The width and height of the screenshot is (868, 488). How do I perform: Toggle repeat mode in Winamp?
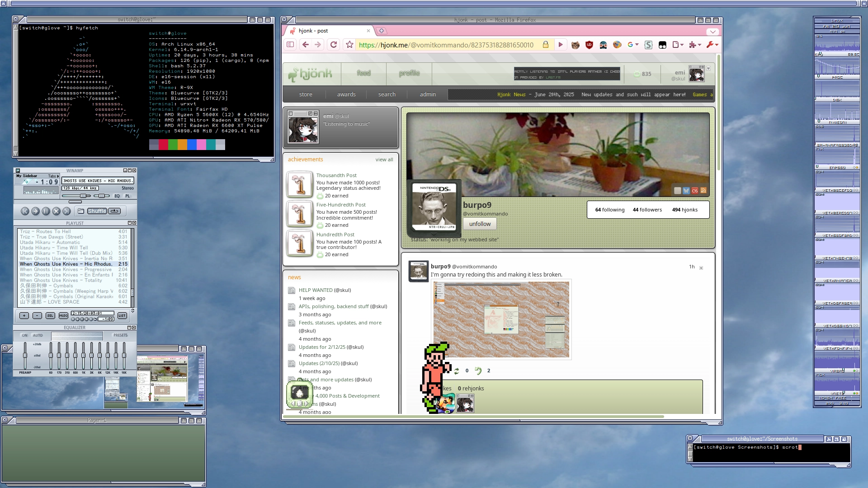tap(115, 211)
